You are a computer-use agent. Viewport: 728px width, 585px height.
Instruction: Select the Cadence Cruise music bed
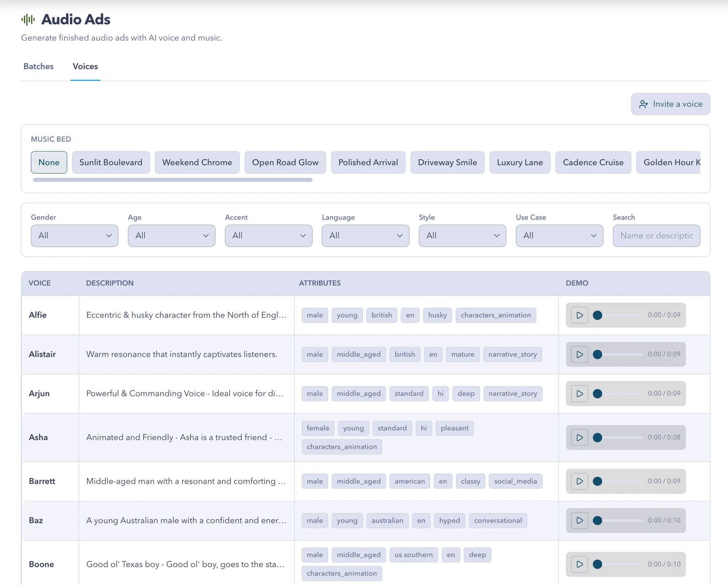click(x=593, y=162)
